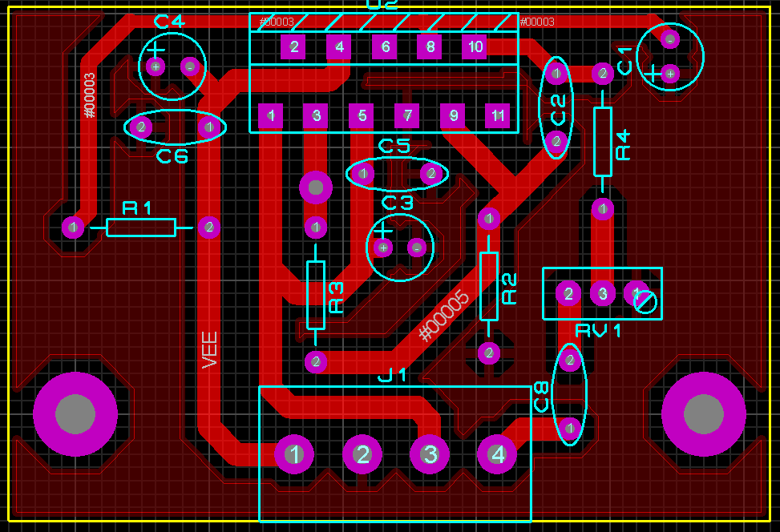Click the positive pad of capacitor C1
Screen dimensions: 780x532
point(670,74)
